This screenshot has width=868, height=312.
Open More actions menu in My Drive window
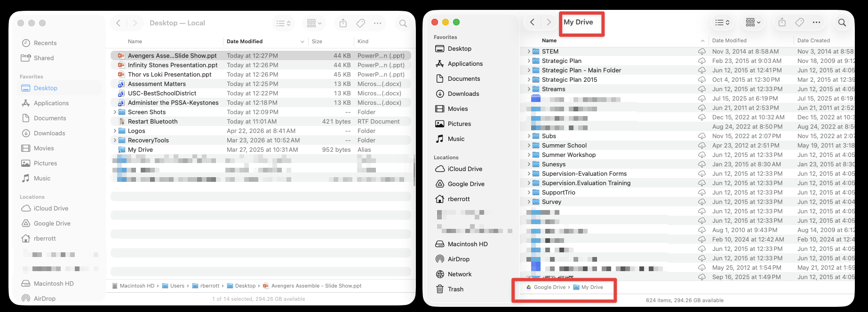point(816,22)
